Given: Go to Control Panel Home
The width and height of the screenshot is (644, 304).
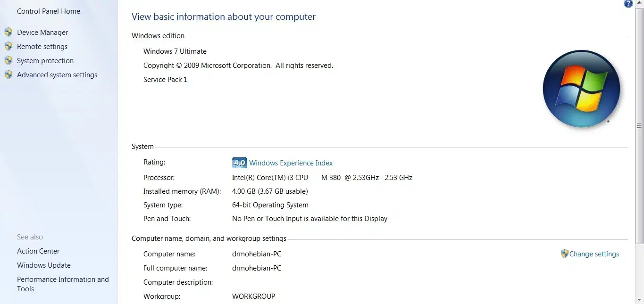Looking at the screenshot, I should 49,11.
